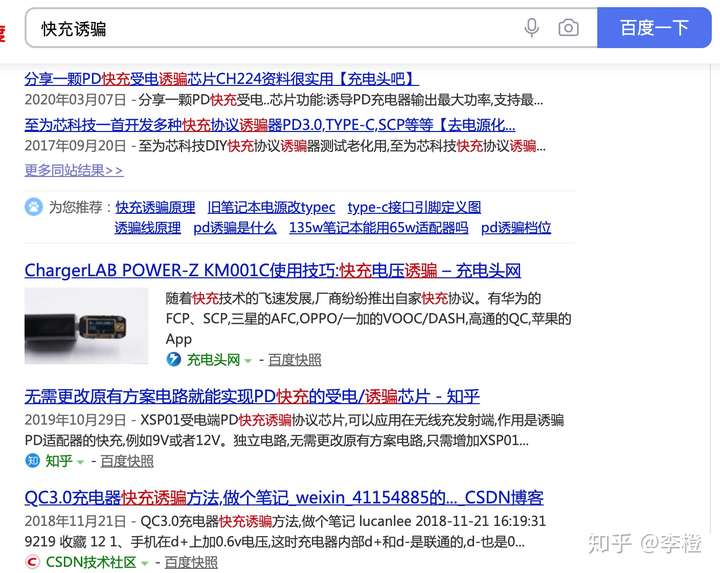Open 百度快照 for the 充电头网 result
Viewport: 720px width, 573px height.
294,360
